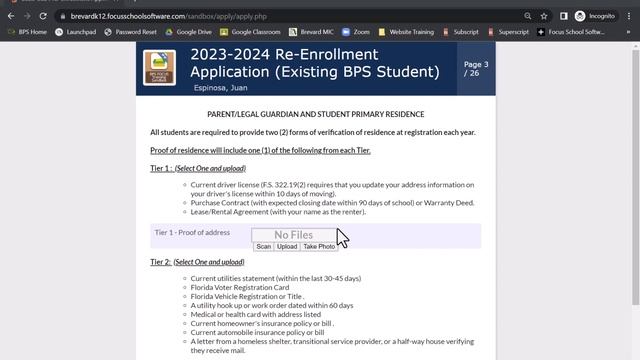Screen dimensions: 640x360
Task: Bookmark this page with the star icon
Action: 544,16
